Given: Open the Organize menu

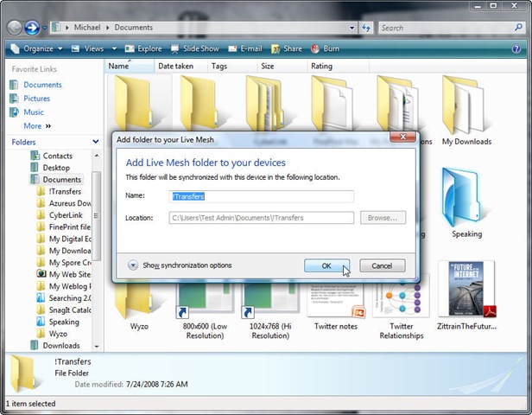Looking at the screenshot, I should pyautogui.click(x=37, y=49).
